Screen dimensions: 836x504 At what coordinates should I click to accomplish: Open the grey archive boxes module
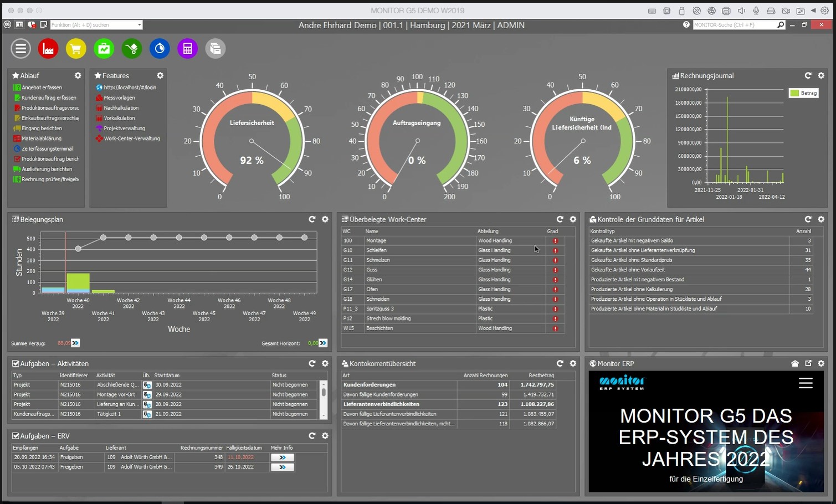pos(216,49)
